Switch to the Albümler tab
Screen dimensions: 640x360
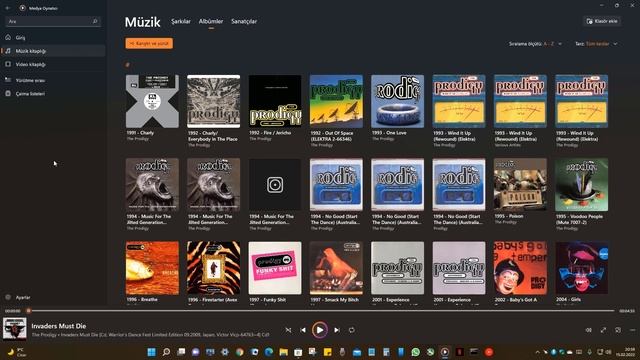211,22
